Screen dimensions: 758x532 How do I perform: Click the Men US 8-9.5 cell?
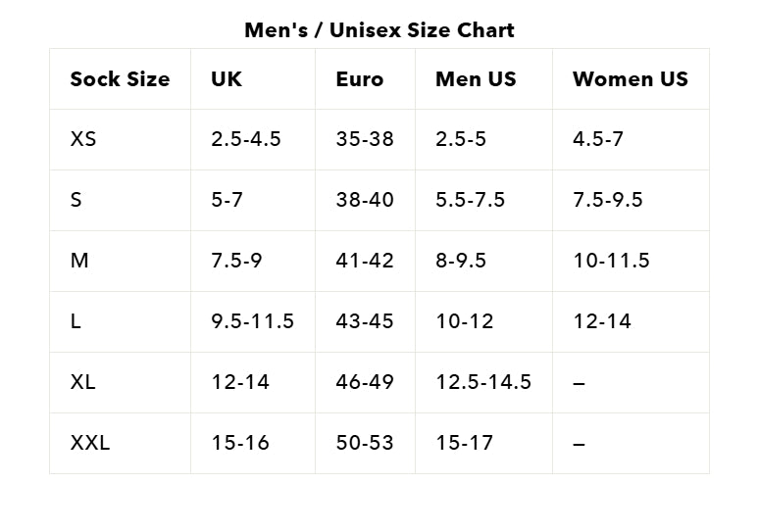coord(461,261)
